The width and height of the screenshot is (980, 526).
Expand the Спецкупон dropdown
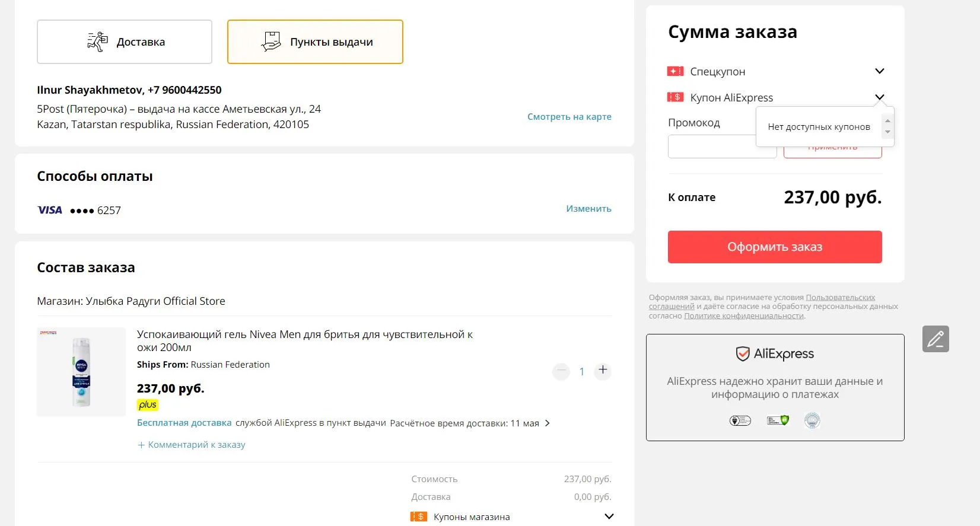880,71
